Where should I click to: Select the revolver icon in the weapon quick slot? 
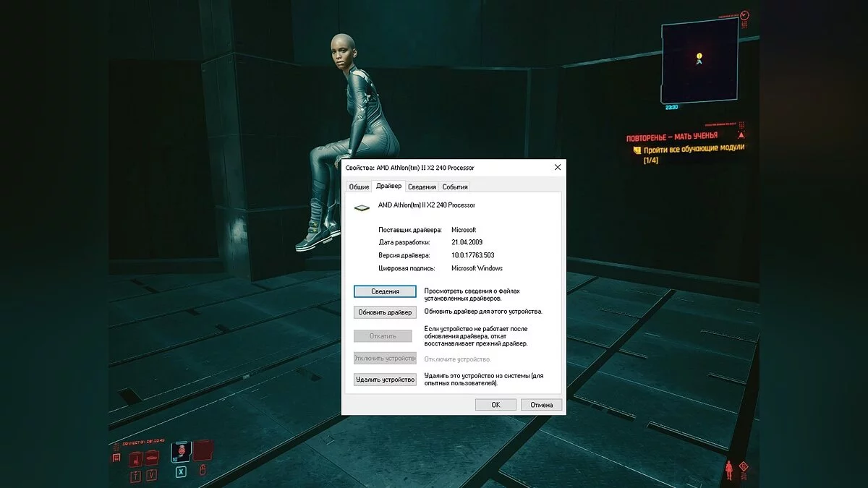tap(181, 452)
